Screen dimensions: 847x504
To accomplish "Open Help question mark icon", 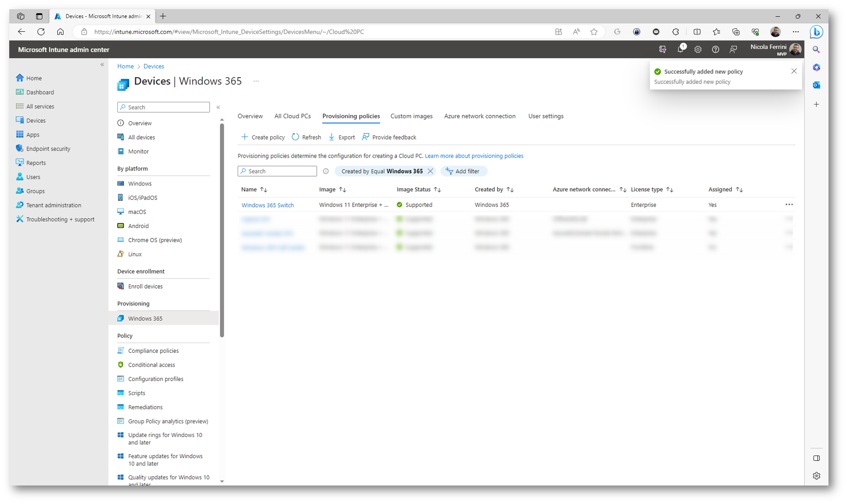I will (x=715, y=49).
